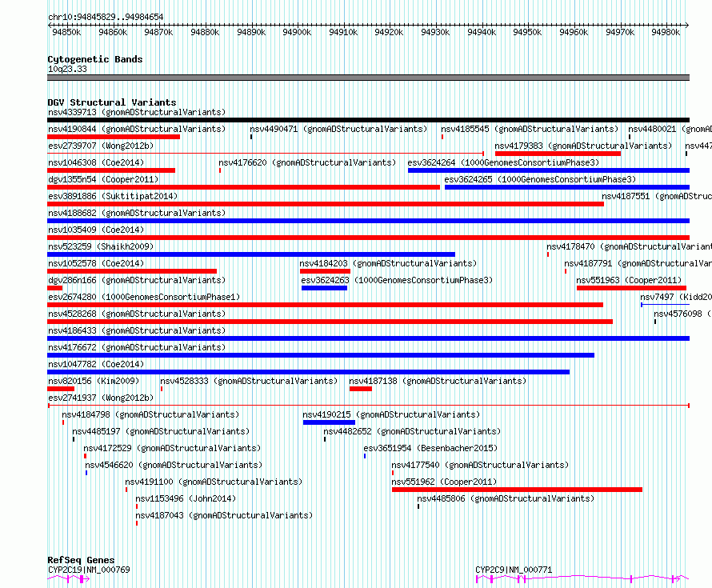712x588 pixels.
Task: Click nsv4485197 variant label
Action: 161,431
